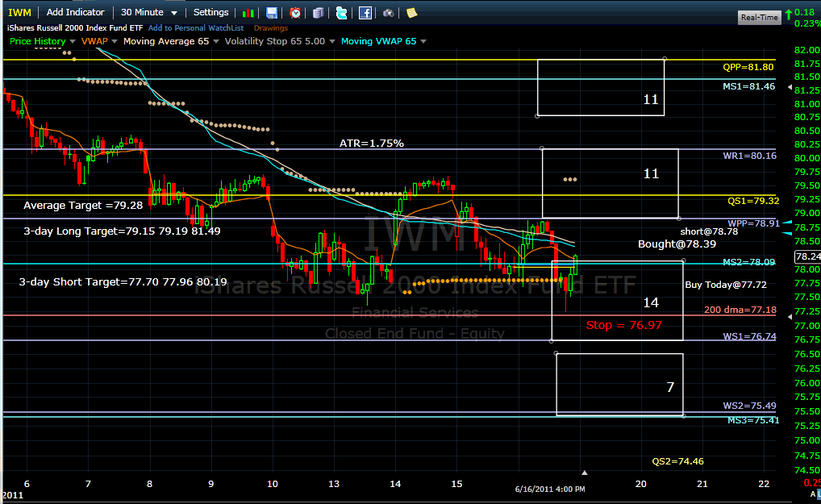Click the ATR=1.75% annotation
Viewport: 821px width, 504px height.
(372, 143)
